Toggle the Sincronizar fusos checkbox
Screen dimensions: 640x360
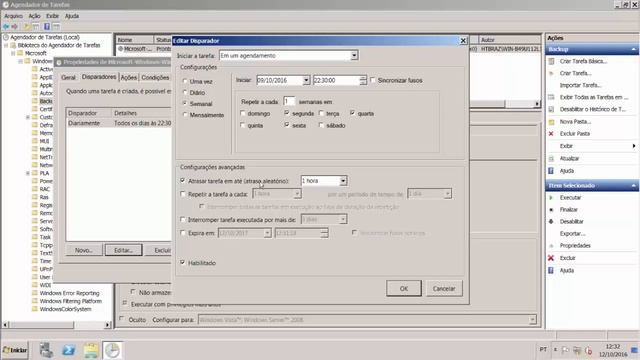[373, 80]
